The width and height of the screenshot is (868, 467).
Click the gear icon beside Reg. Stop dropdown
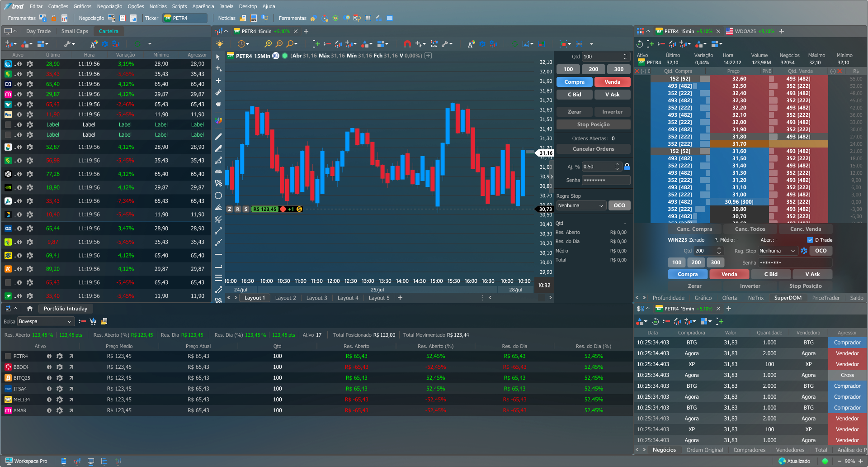804,251
